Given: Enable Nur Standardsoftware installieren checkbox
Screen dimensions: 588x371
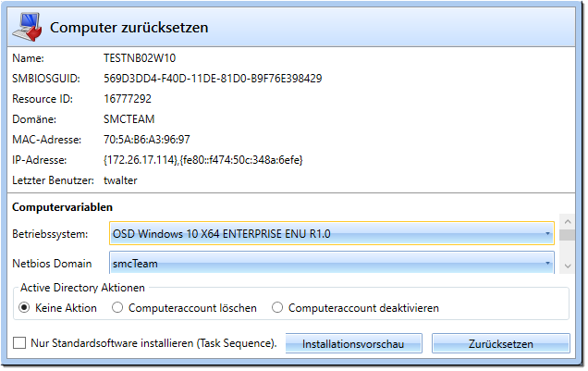Looking at the screenshot, I should click(x=19, y=343).
